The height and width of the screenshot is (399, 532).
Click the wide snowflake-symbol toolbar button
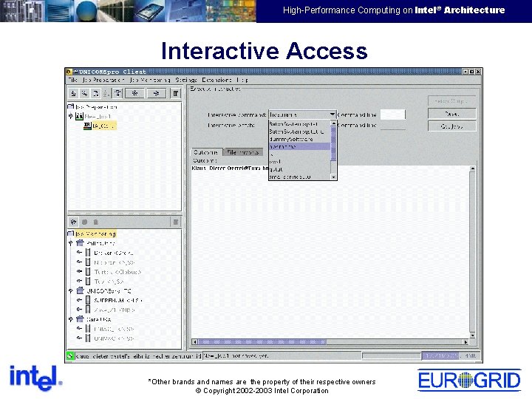134,93
